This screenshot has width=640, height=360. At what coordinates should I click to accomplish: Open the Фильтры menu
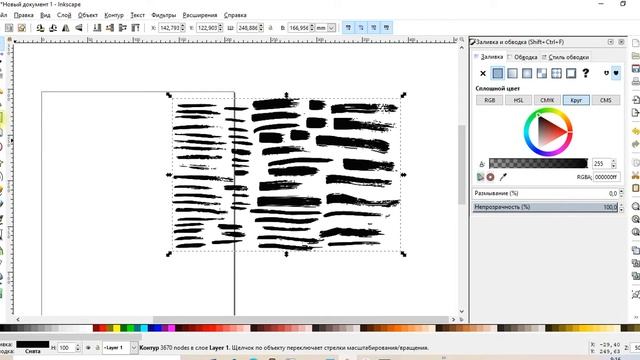pyautogui.click(x=164, y=15)
